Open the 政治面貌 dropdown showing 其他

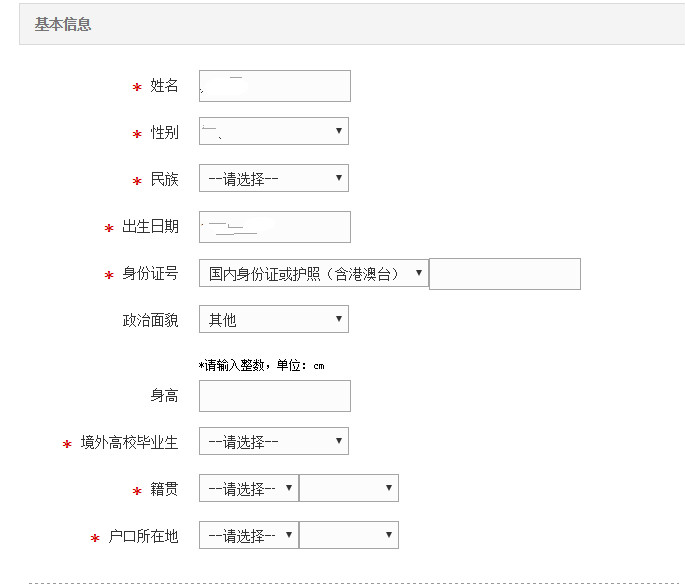(274, 319)
